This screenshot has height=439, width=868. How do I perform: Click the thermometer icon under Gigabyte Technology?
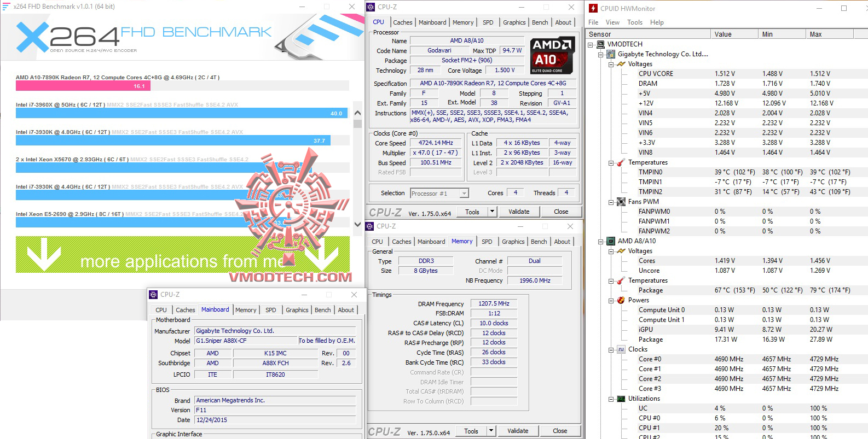click(x=621, y=162)
